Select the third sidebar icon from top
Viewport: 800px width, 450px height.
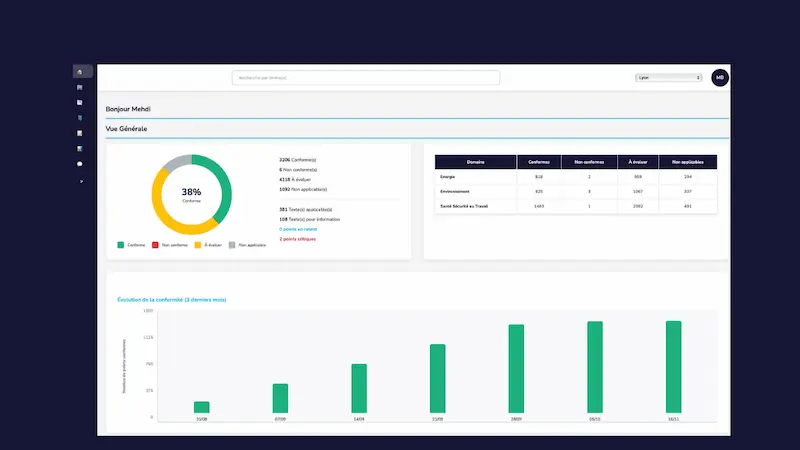click(x=79, y=102)
